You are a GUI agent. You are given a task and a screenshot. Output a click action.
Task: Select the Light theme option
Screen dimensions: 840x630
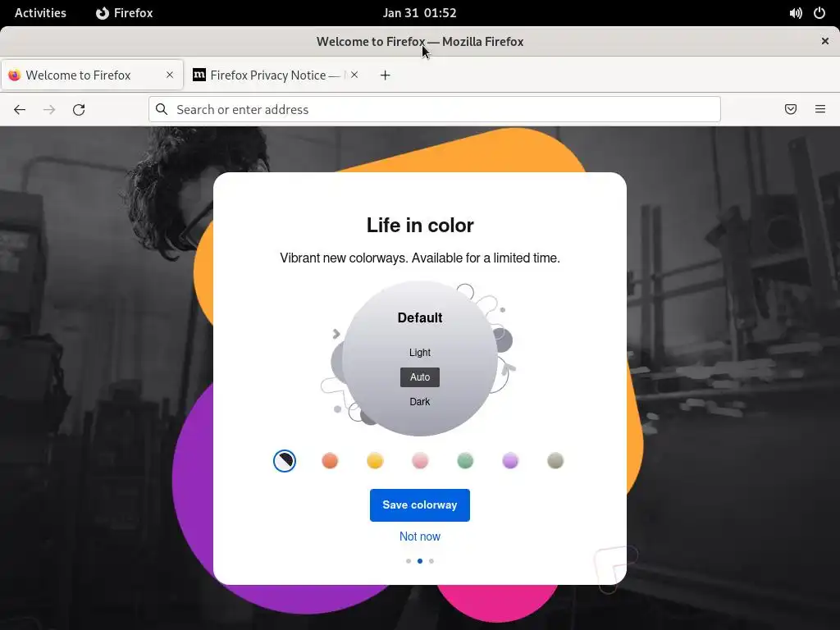click(420, 353)
